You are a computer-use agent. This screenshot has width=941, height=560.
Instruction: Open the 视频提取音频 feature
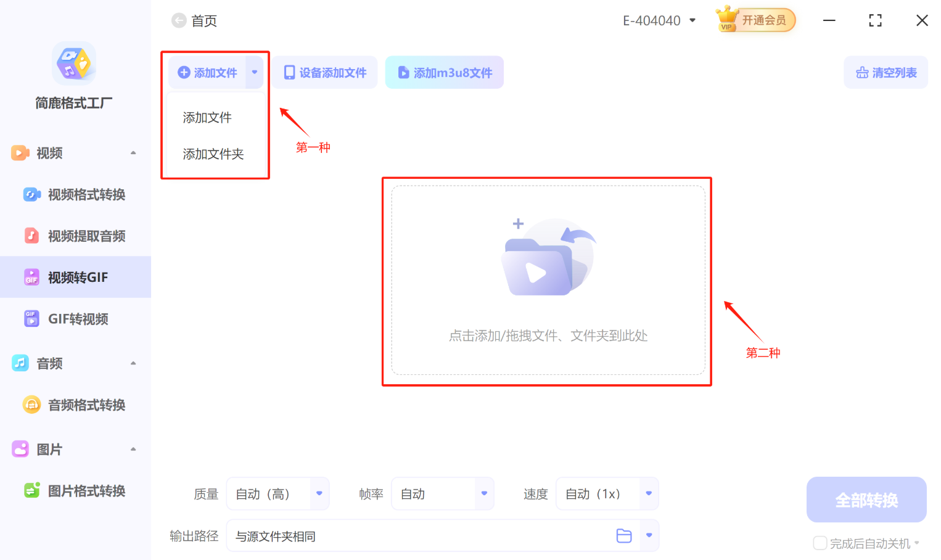tap(86, 235)
